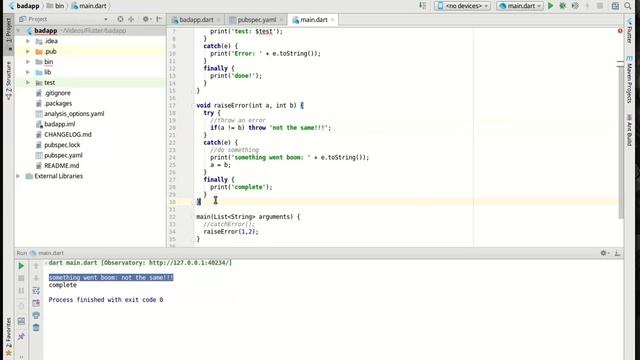Run with coverage icon in top toolbar
640x360 pixels.
575,6
